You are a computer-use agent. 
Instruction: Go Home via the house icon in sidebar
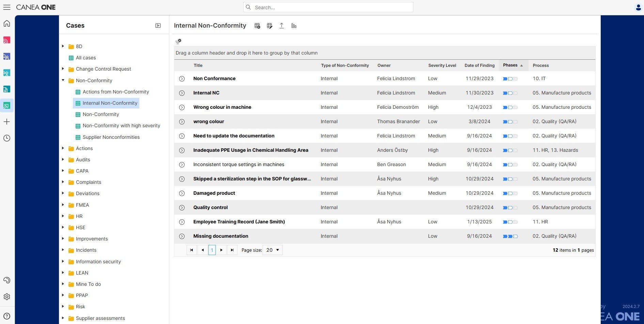(x=7, y=24)
